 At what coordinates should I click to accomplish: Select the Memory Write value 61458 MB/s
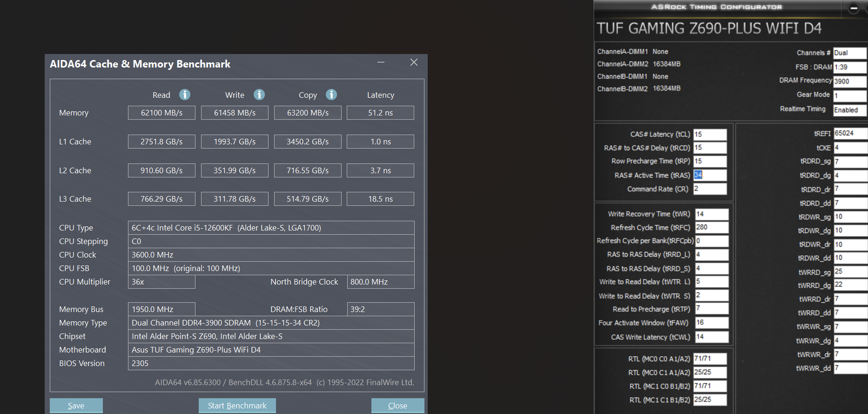pyautogui.click(x=235, y=113)
